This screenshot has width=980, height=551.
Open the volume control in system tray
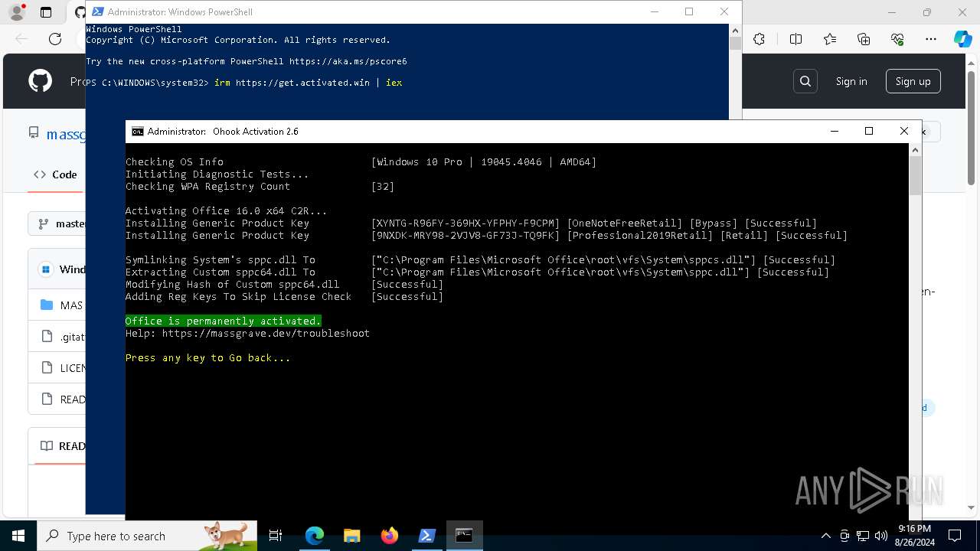click(x=881, y=536)
